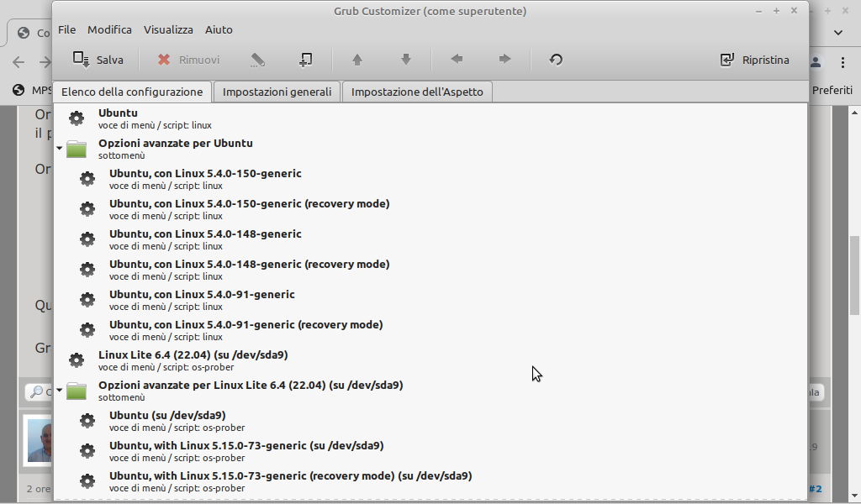This screenshot has width=861, height=504.
Task: Select Ubuntu, con Linux 5.4.0-150-generic
Action: coord(430,179)
